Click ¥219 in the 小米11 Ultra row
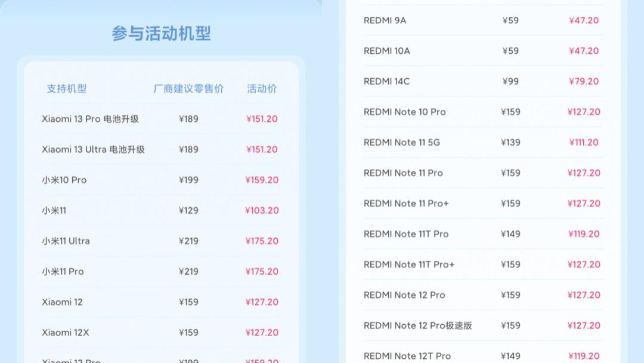The width and height of the screenshot is (644, 363). [188, 241]
